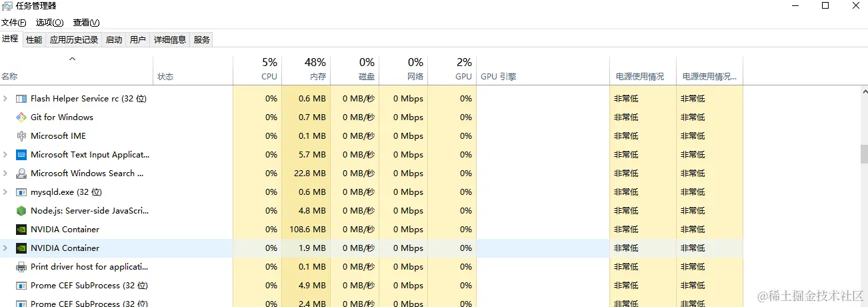The height and width of the screenshot is (307, 868).
Task: Sort by the GPU 引擎 column header
Action: click(x=543, y=70)
